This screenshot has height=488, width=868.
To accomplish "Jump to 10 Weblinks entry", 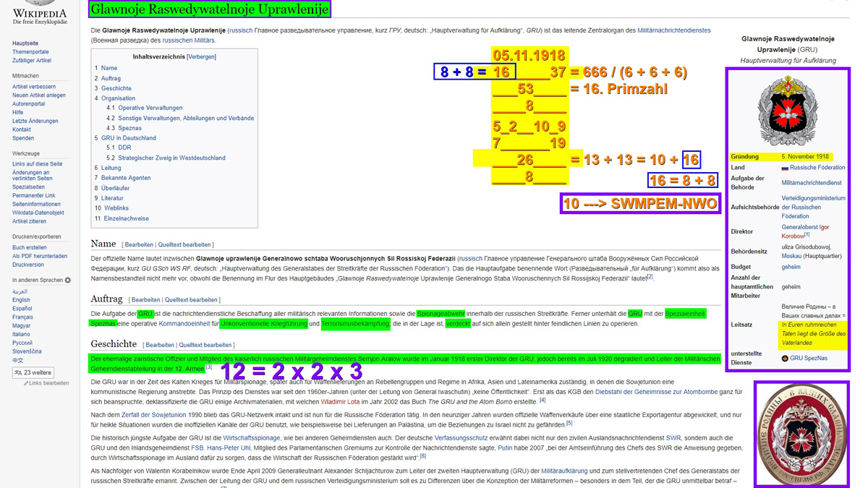I will pos(111,208).
